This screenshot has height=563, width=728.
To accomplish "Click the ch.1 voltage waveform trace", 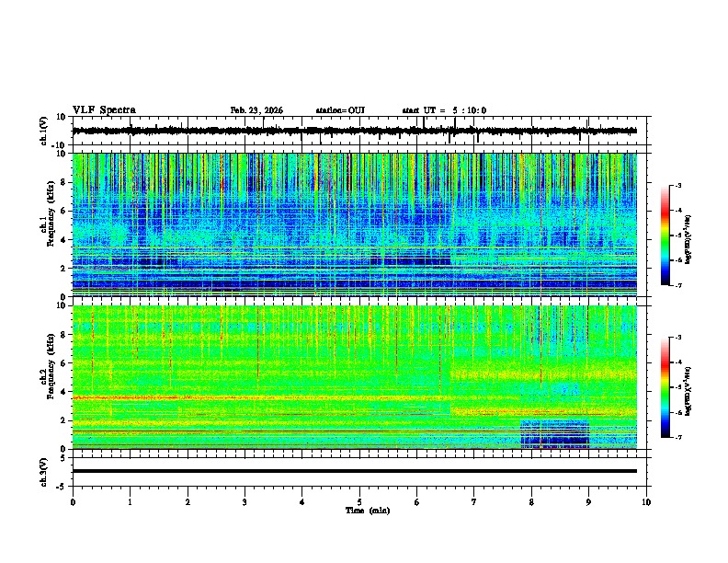I will 354,131.
